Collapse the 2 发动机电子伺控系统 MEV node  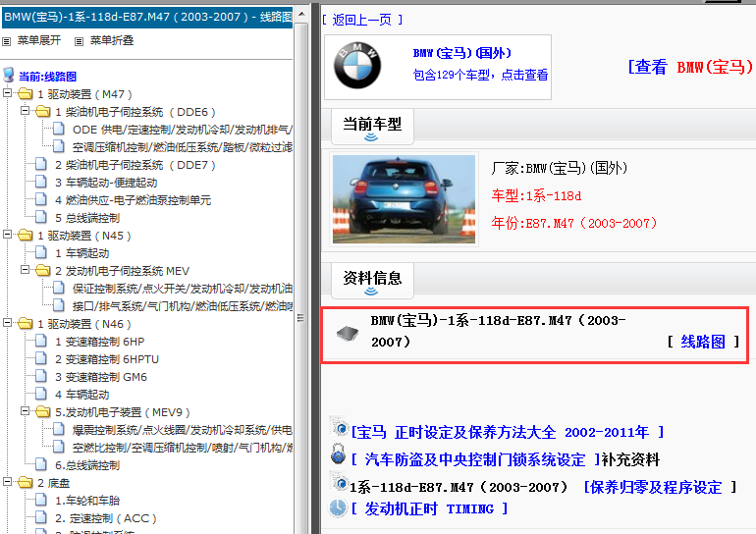pyautogui.click(x=26, y=269)
